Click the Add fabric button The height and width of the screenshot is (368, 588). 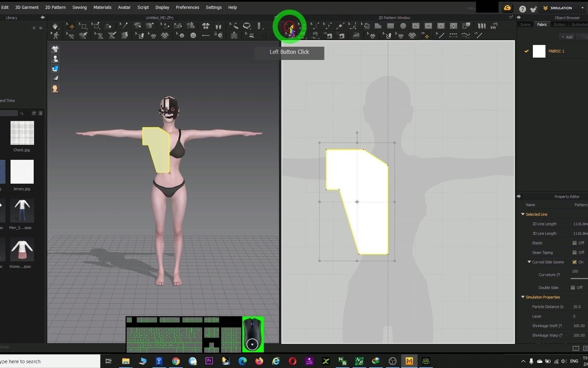click(x=567, y=37)
